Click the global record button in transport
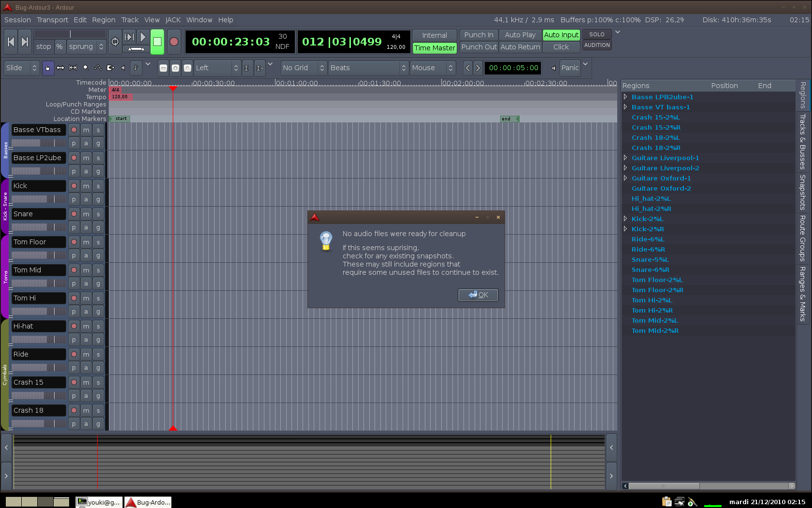Viewport: 812px width, 508px height. [x=174, y=42]
